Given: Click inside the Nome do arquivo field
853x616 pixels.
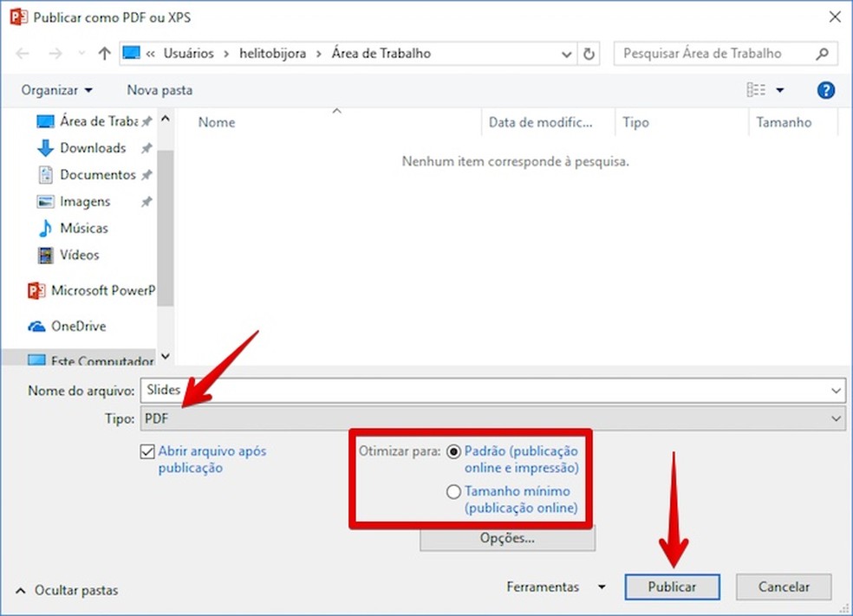Looking at the screenshot, I should [x=347, y=390].
